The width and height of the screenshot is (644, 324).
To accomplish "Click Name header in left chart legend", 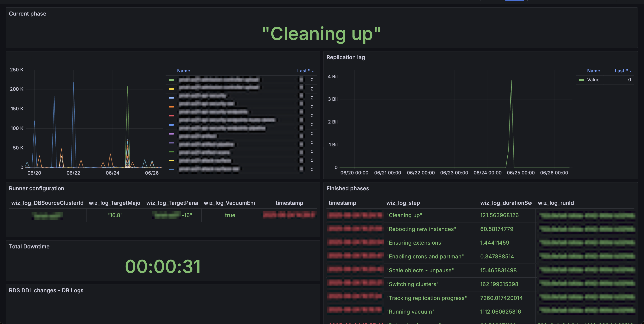I will pos(183,71).
